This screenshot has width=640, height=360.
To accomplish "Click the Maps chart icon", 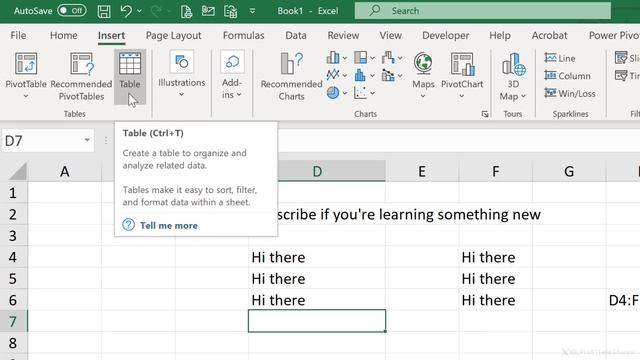I will coord(423,64).
